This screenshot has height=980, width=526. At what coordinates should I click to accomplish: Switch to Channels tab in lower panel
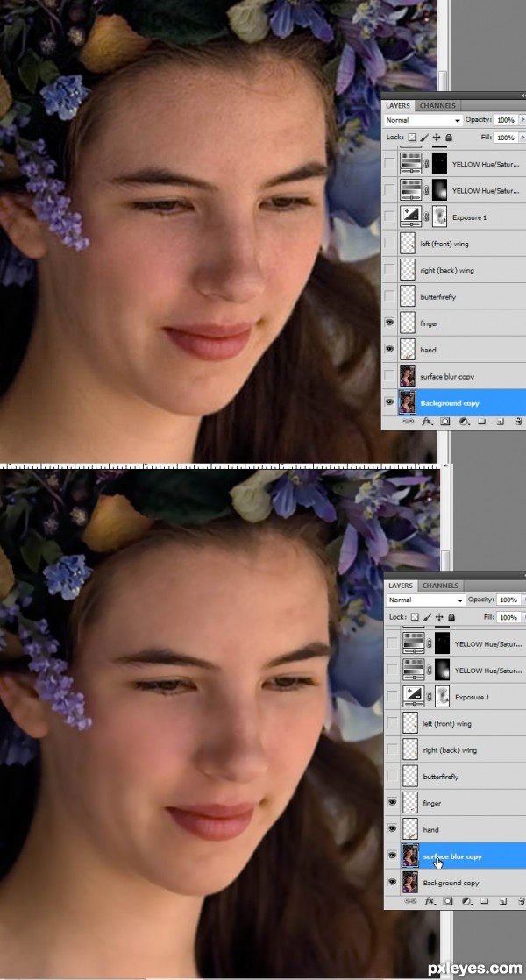(440, 586)
